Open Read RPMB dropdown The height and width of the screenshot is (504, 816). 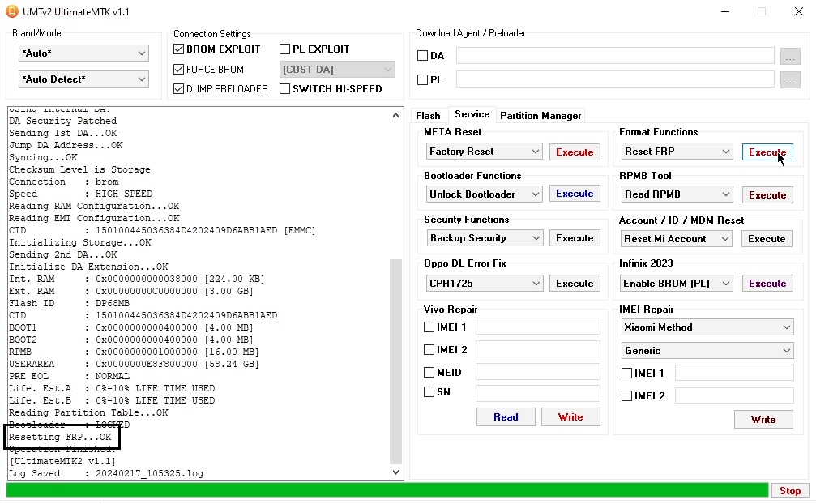click(x=677, y=194)
